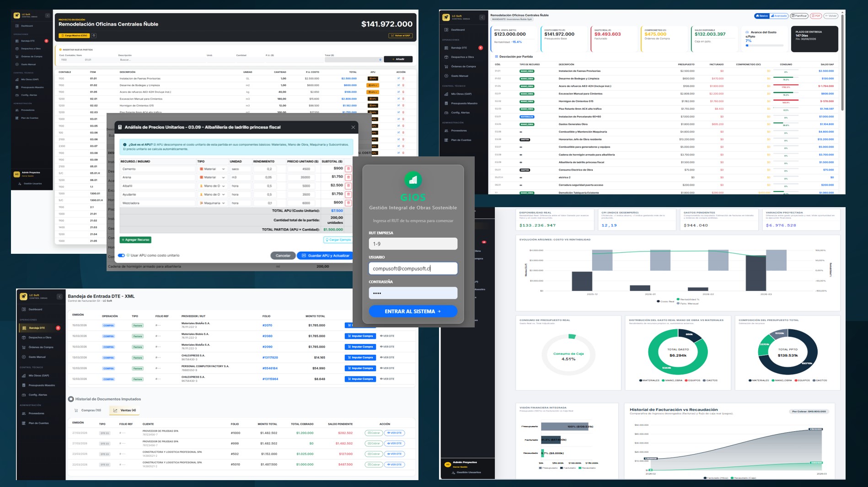Click the LC Soft rocket logo in the Bandeja de Entrada DTE panel
The width and height of the screenshot is (868, 487).
[x=23, y=296]
